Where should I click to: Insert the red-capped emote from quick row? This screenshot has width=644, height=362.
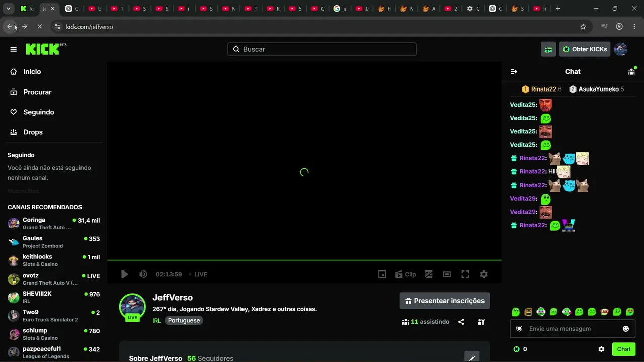click(x=605, y=312)
